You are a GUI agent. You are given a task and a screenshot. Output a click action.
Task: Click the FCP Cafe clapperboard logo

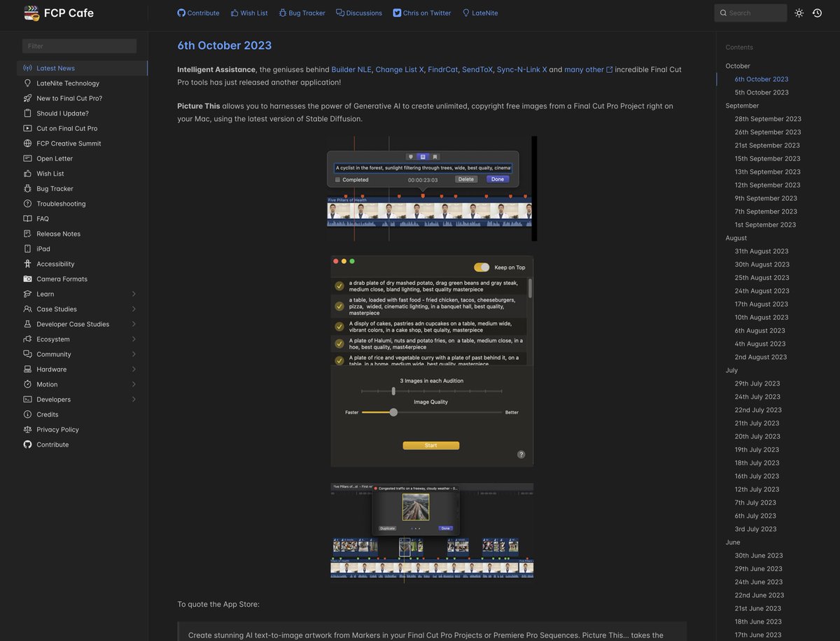31,13
